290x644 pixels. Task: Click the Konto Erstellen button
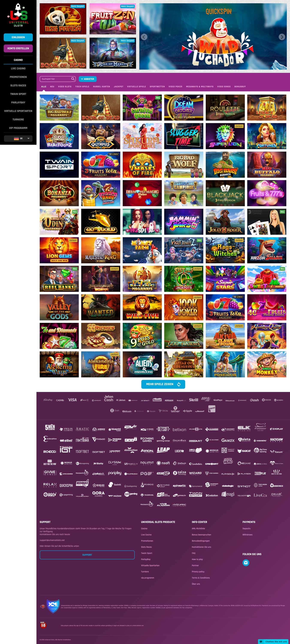tap(18, 48)
